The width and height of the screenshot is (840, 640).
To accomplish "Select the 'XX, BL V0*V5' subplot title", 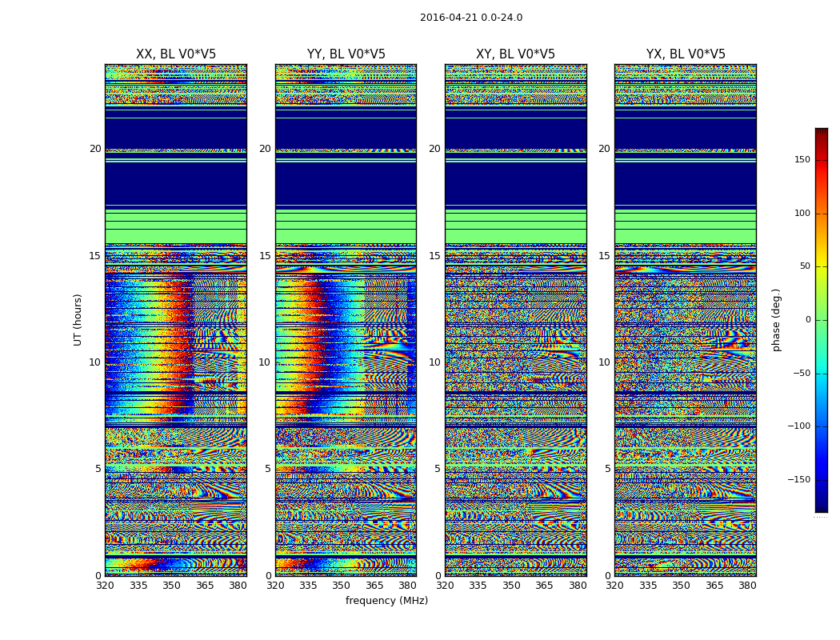I will (x=175, y=54).
